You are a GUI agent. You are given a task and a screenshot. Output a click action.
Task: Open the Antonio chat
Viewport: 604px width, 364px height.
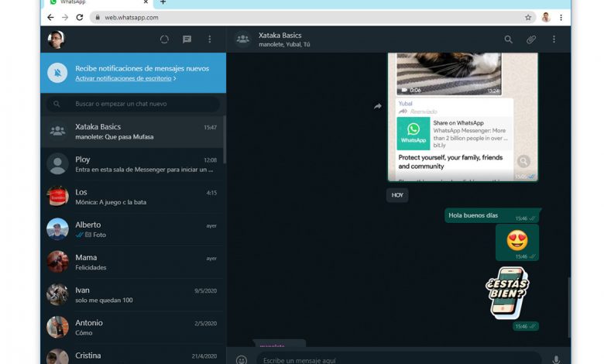pyautogui.click(x=133, y=328)
